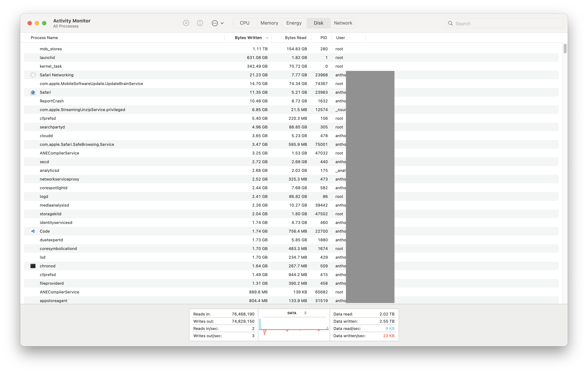
Task: Switch to the Memory tab
Action: pos(269,23)
